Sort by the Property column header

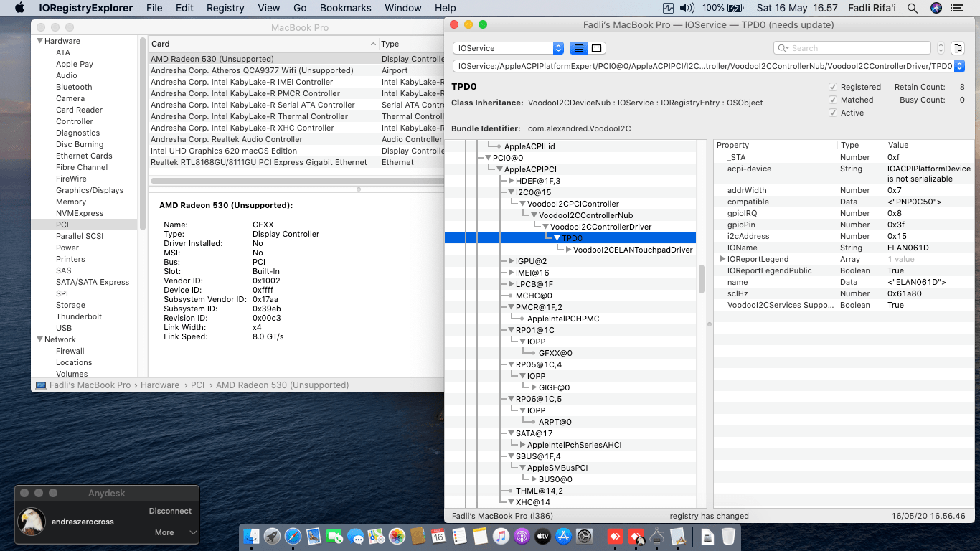click(x=776, y=145)
